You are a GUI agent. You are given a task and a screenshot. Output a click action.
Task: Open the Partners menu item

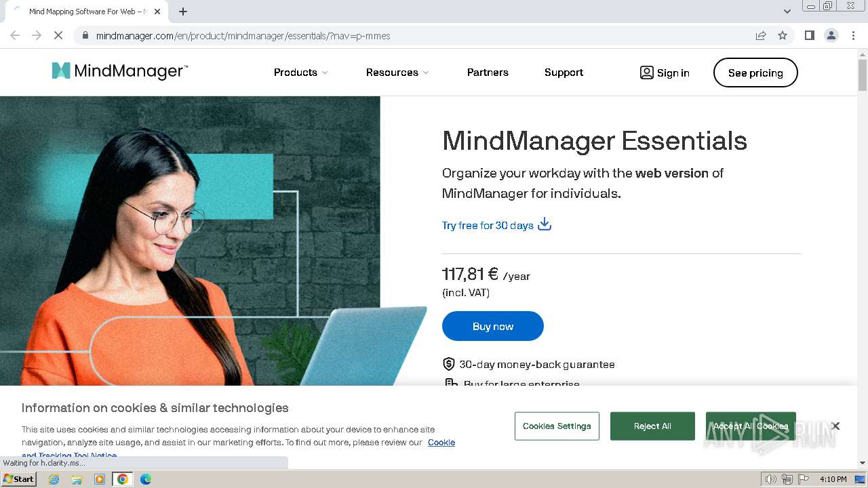click(x=488, y=73)
